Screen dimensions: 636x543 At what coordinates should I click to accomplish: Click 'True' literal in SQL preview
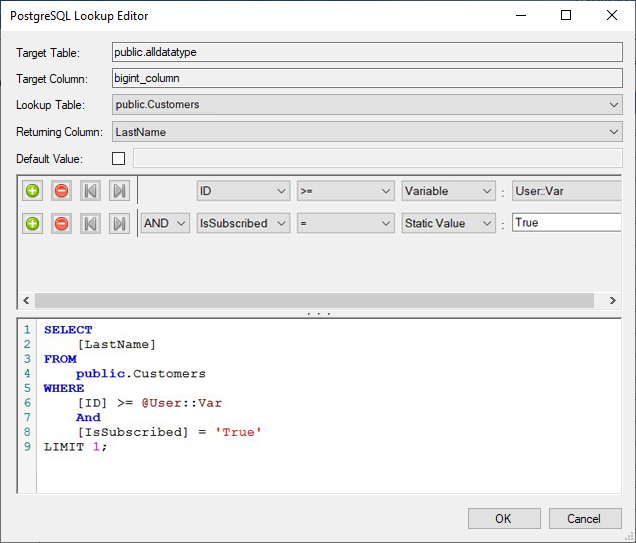tap(238, 432)
